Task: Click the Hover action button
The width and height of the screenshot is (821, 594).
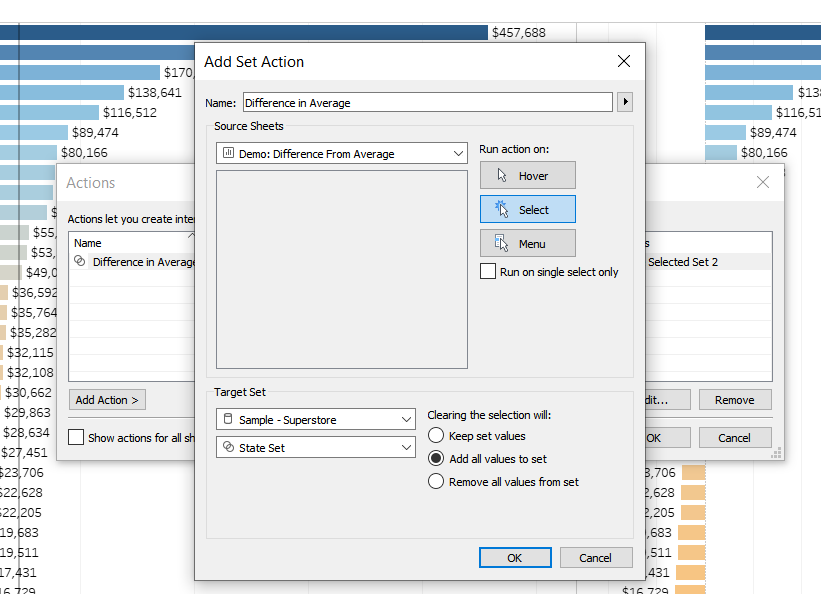Action: (527, 176)
